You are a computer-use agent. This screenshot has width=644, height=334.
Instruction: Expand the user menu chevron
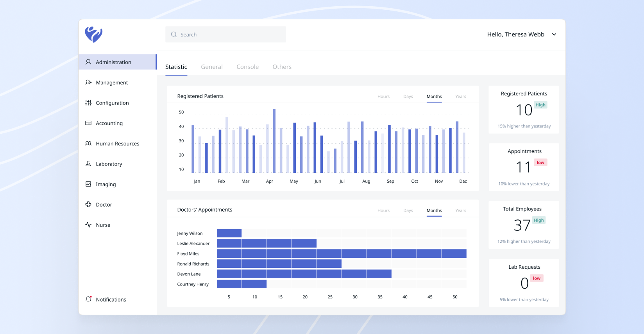pyautogui.click(x=554, y=34)
